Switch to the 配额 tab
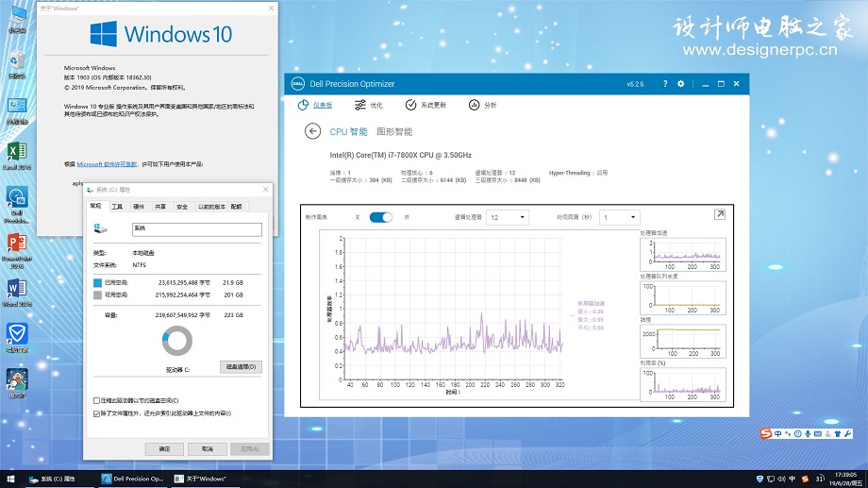The height and width of the screenshot is (488, 868). (x=237, y=207)
